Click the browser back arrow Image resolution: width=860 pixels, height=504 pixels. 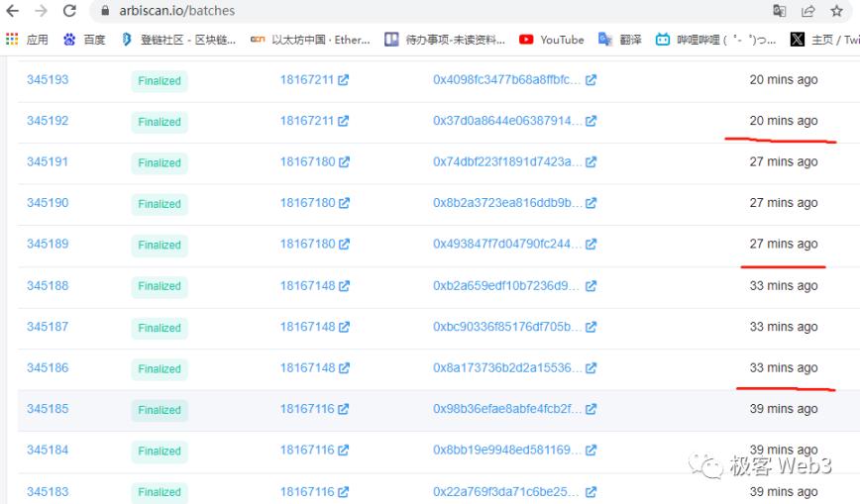tap(13, 11)
